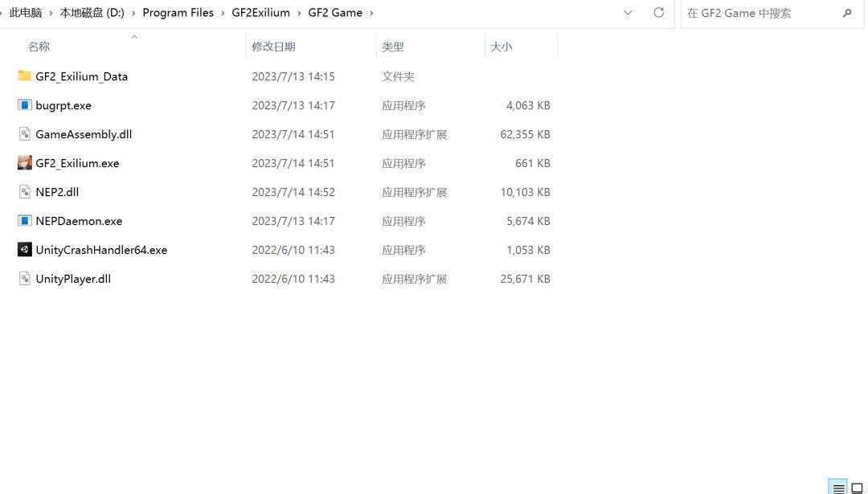Select the GameAssembly.dll file name
Screen dimensions: 868x494
84,134
